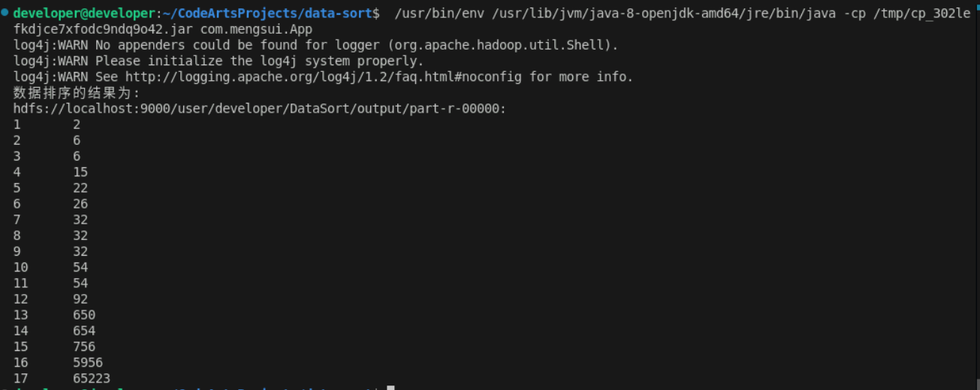Click the sorted value 5956
The width and height of the screenshot is (980, 390).
(x=88, y=362)
